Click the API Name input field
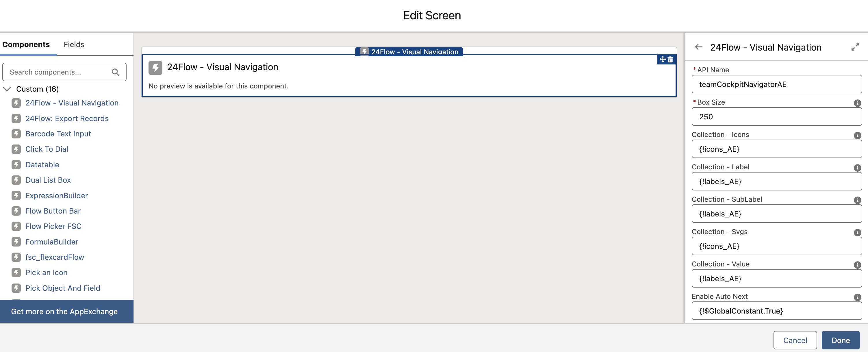The image size is (868, 352). click(x=776, y=84)
